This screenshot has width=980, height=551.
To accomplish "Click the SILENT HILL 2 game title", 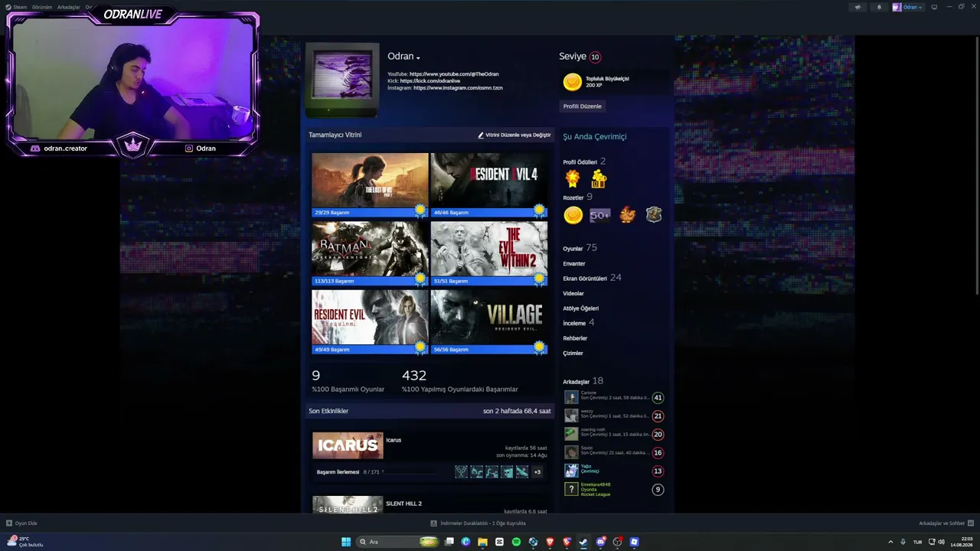I will coord(403,504).
